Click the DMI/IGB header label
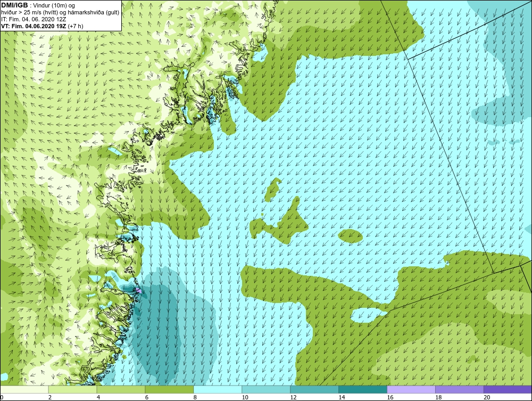The height and width of the screenshot is (401, 532). (x=14, y=5)
